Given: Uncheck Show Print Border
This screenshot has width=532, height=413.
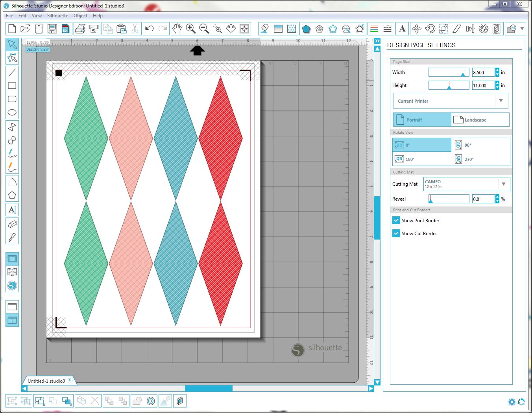Looking at the screenshot, I should click(x=396, y=220).
